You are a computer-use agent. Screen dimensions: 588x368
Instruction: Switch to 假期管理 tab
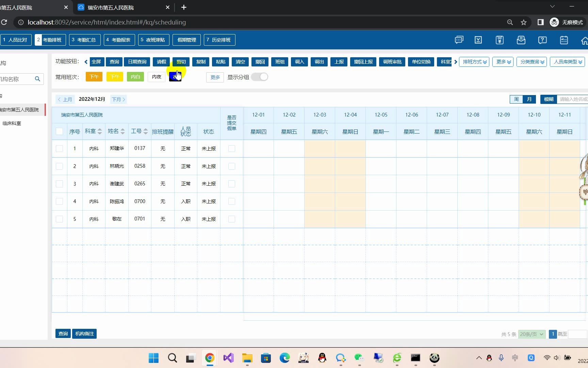pyautogui.click(x=187, y=40)
